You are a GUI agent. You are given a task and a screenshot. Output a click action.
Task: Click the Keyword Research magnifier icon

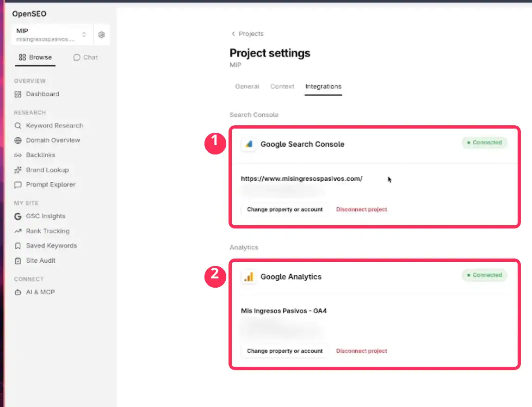point(18,126)
